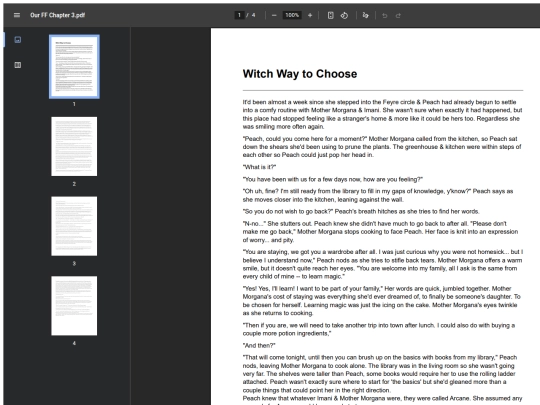The width and height of the screenshot is (540, 405).
Task: Click the text "You have been with us for a few days now"
Action: tap(301, 179)
